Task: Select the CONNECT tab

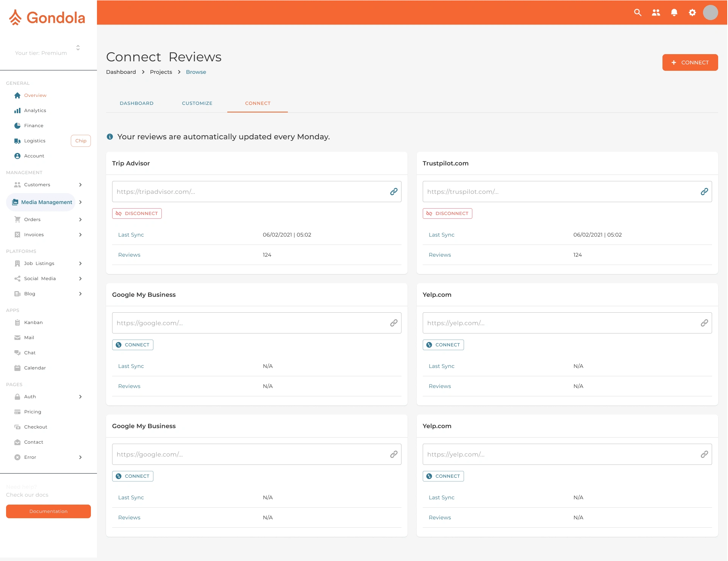Action: pyautogui.click(x=258, y=103)
